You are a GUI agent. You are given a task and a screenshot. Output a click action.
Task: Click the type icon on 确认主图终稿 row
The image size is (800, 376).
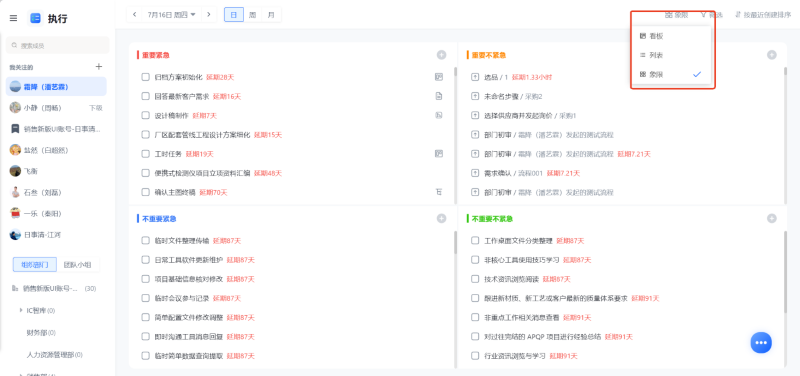click(439, 192)
